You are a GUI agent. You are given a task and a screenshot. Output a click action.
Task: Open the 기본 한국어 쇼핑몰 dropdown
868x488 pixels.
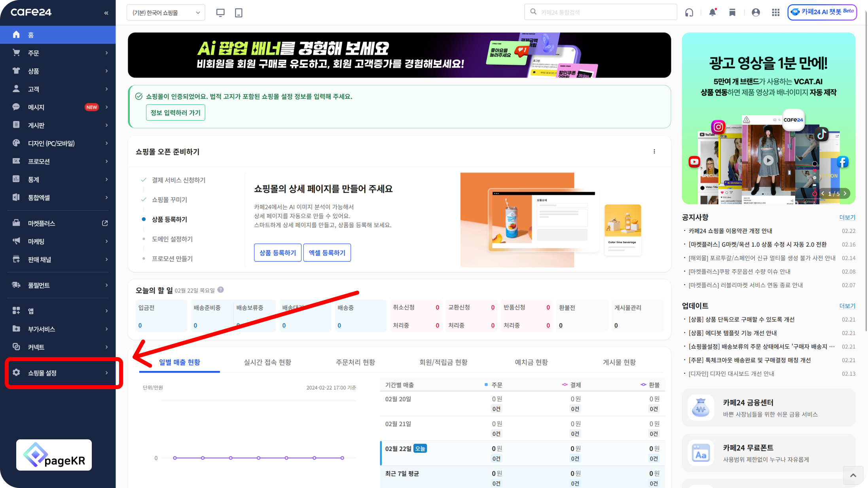tap(166, 13)
